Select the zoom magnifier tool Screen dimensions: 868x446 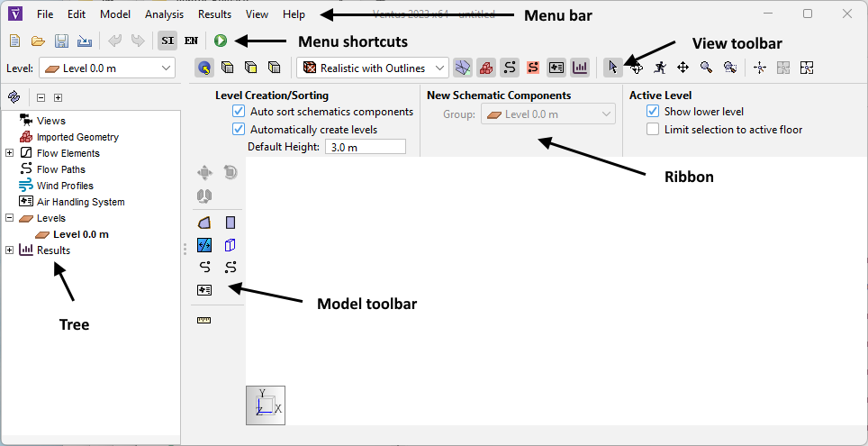(706, 68)
